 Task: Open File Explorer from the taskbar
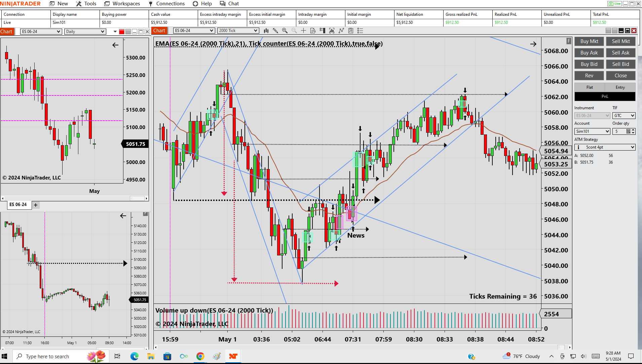pos(151,356)
